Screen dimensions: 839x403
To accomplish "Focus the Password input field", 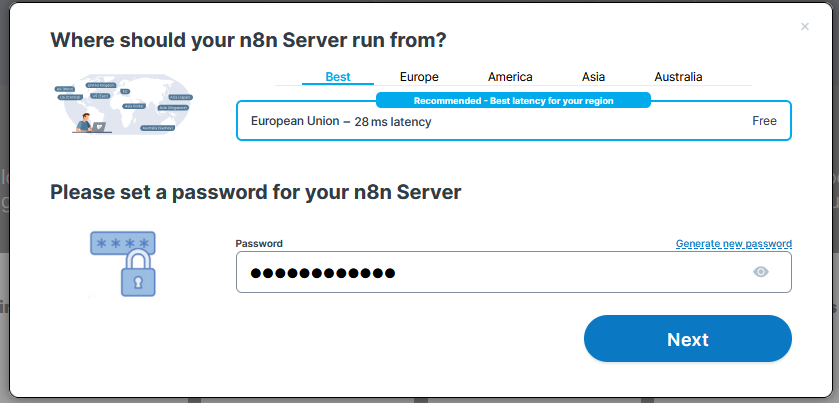I will 514,272.
